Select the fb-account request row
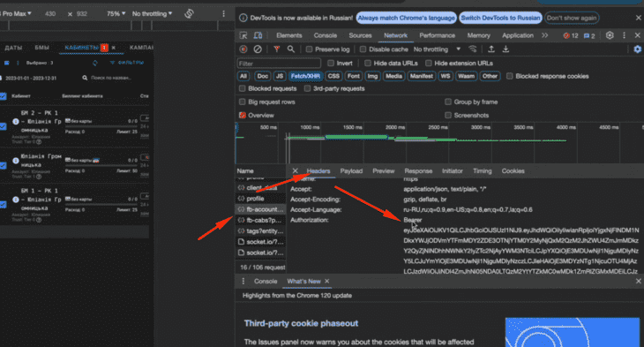 click(260, 209)
